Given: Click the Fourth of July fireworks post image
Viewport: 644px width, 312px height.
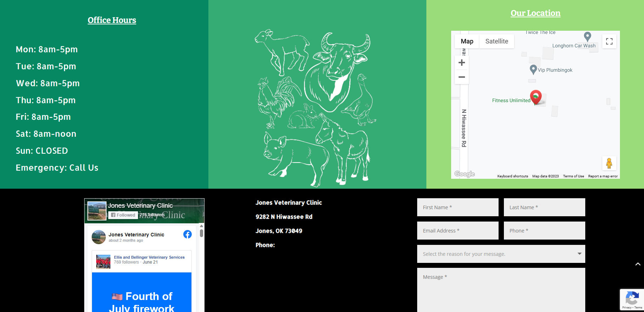Looking at the screenshot, I should (142, 292).
